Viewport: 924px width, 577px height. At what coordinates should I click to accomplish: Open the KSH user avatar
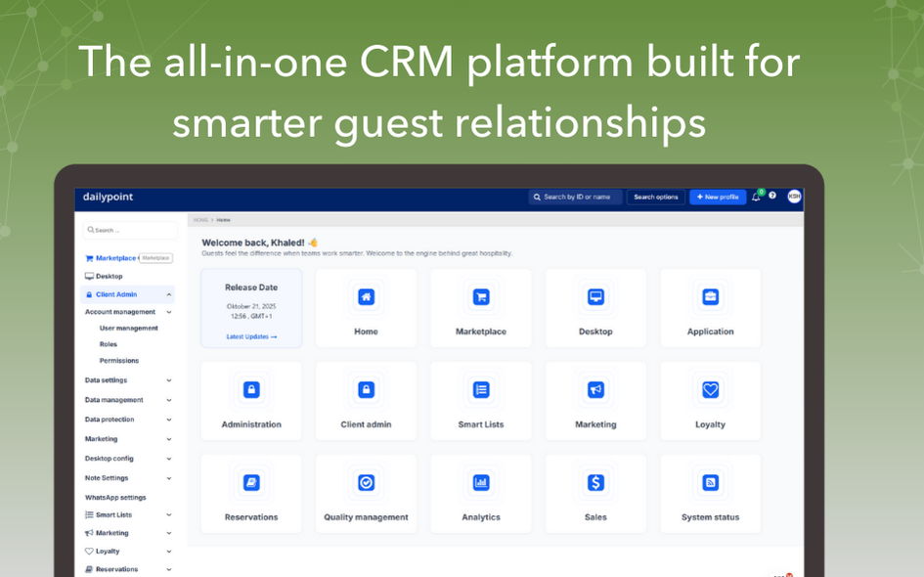pos(794,197)
